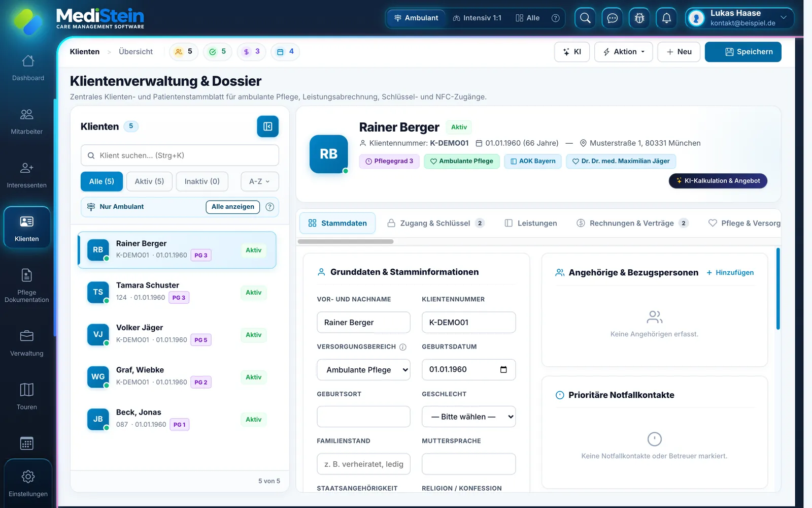
Task: Collapse the Klienten list panel
Action: pos(268,126)
